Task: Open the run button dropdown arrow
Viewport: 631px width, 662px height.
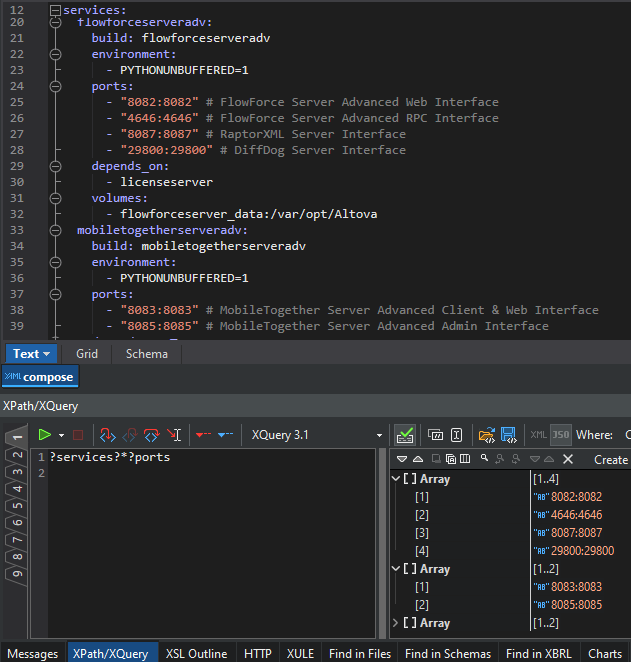Action: point(62,435)
